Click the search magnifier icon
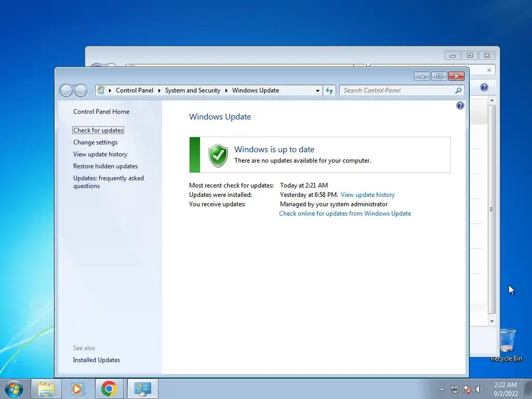 [458, 90]
